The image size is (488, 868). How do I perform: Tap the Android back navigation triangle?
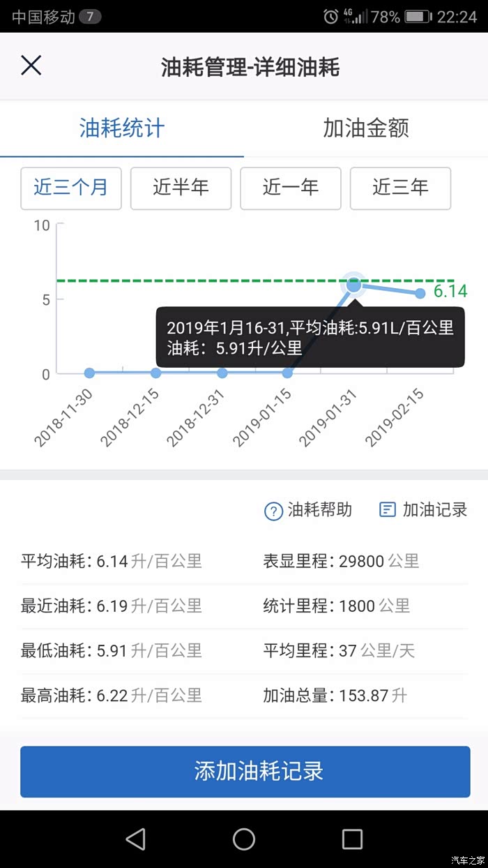coord(135,839)
